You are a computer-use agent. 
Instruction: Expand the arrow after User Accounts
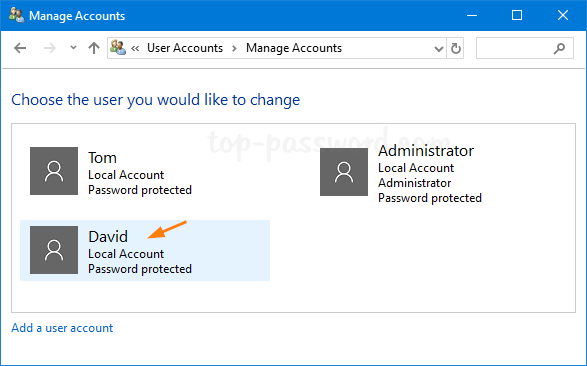(234, 48)
